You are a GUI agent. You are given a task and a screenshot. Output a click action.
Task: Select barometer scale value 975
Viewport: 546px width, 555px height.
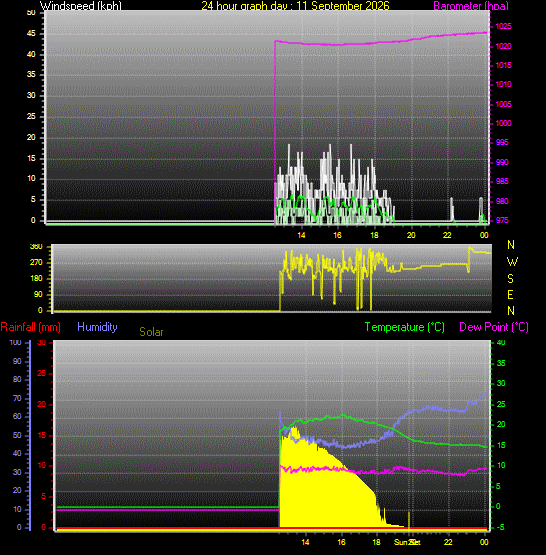click(502, 221)
